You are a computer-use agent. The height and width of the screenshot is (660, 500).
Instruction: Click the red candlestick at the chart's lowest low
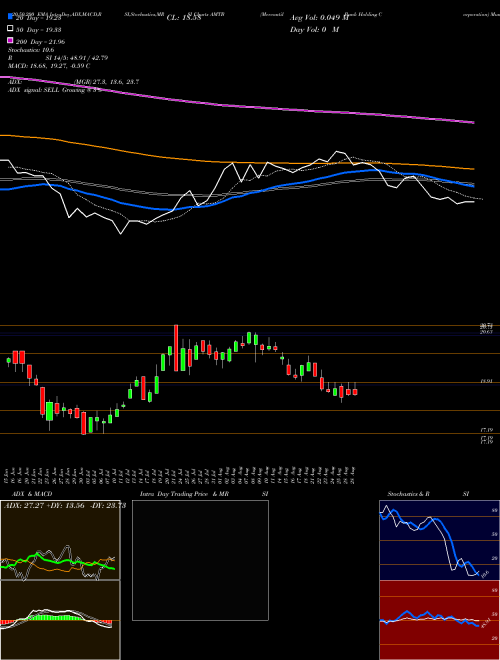(83, 423)
